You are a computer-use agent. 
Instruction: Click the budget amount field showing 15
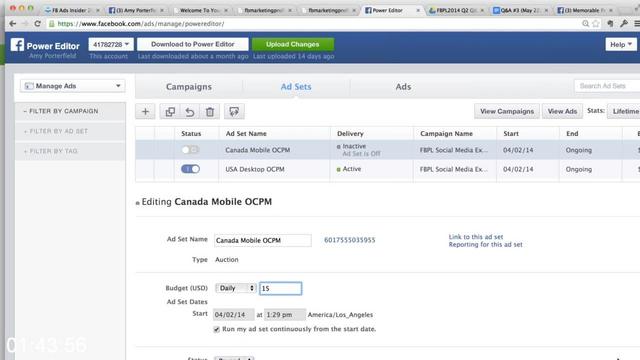pos(281,288)
